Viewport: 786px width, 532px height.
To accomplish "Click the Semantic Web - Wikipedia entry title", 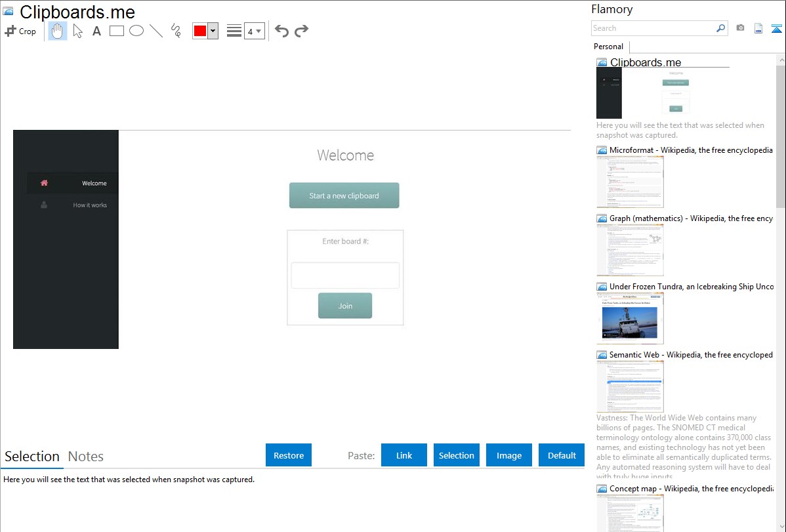I will coord(691,355).
